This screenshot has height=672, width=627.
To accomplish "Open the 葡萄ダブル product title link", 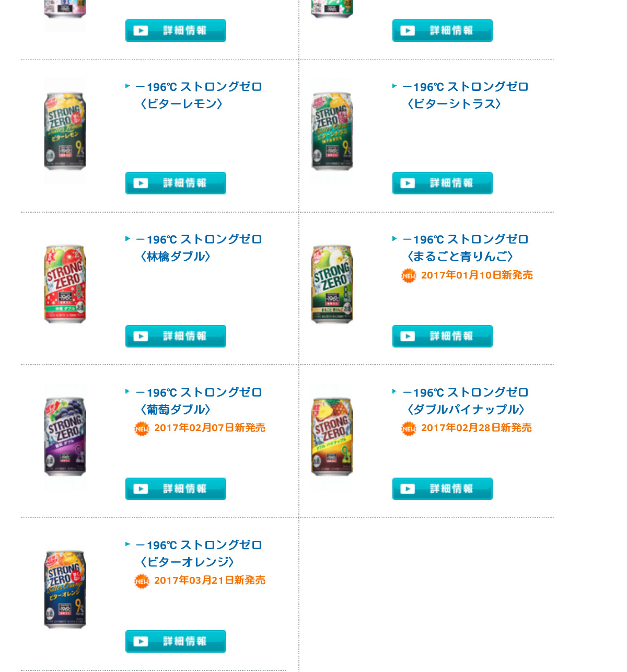I will [199, 401].
